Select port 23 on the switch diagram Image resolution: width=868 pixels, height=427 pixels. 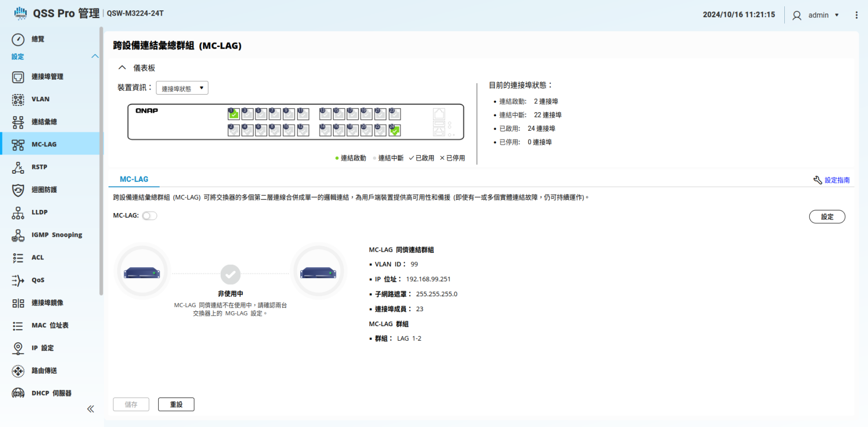pyautogui.click(x=395, y=114)
